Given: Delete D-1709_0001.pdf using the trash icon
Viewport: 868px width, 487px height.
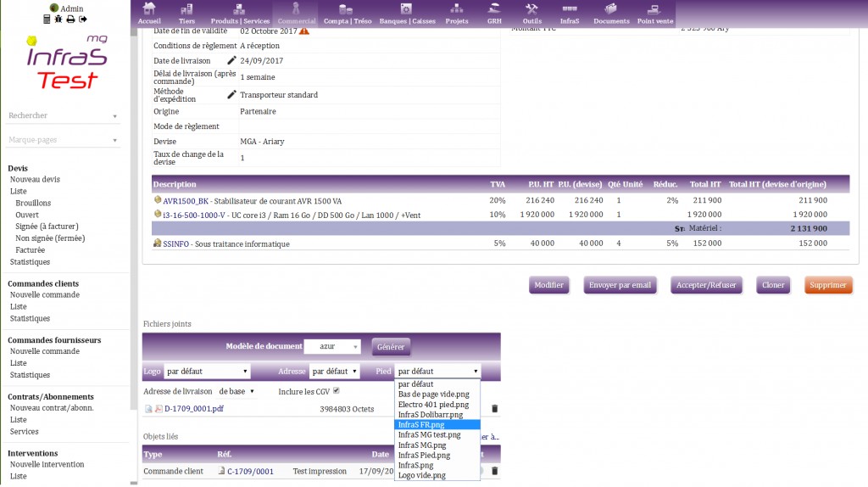Looking at the screenshot, I should [495, 409].
